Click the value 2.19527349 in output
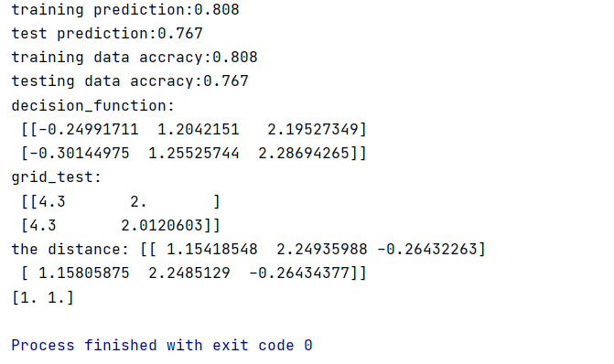Screen dimensions: 614x364 312,129
